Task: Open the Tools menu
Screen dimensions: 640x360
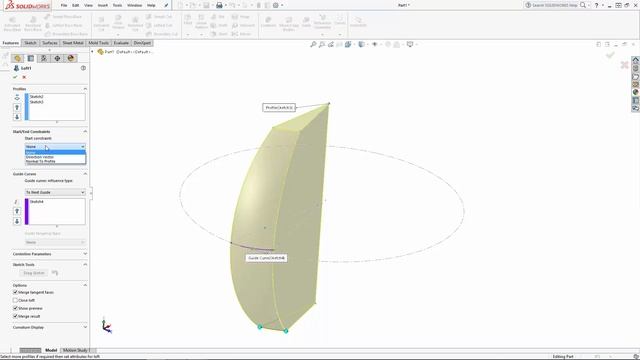Action: (117, 5)
